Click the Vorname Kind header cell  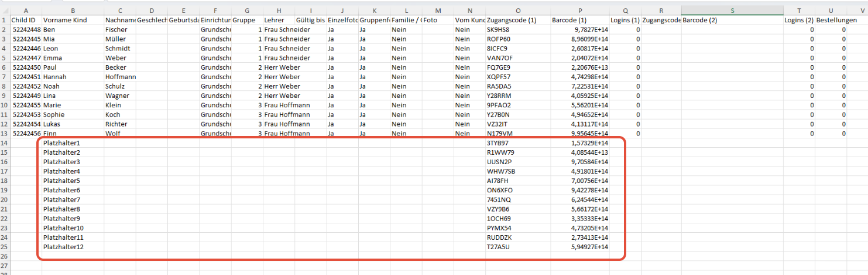coord(73,21)
